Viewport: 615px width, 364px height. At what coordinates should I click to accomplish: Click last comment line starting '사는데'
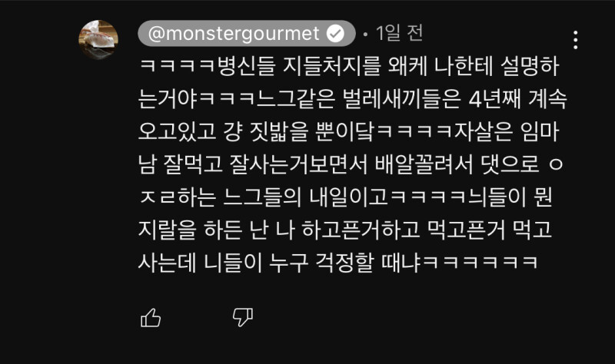pos(337,263)
